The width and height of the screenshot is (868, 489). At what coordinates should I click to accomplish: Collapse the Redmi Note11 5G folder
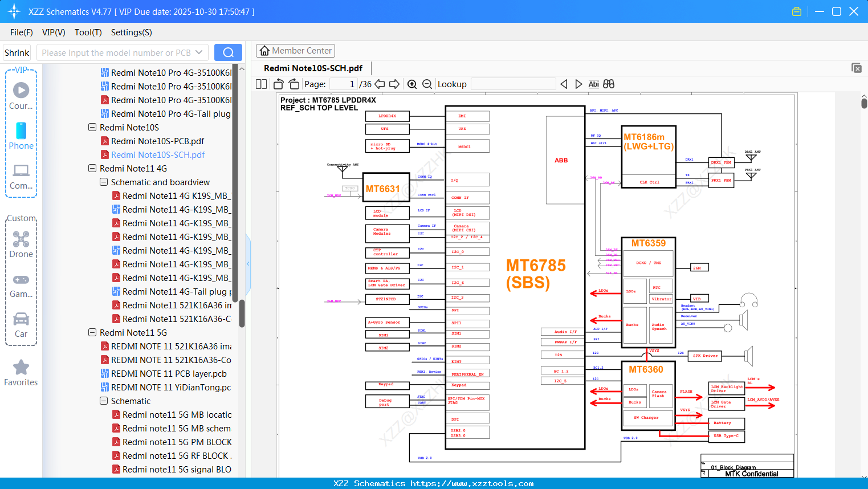tap(92, 332)
